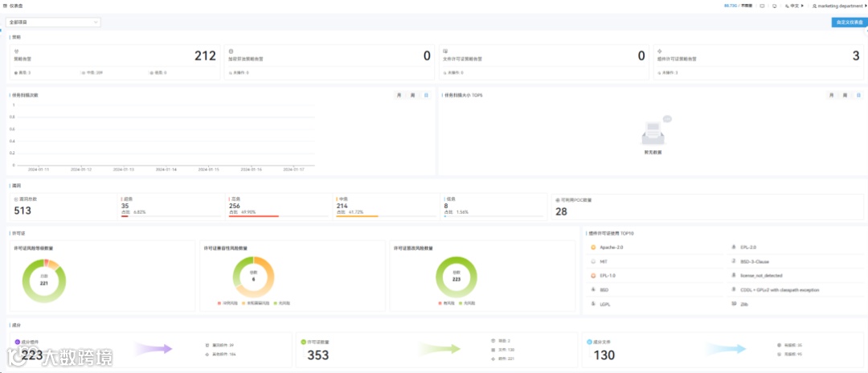Click the message icon beside storage quota
The image size is (868, 373).
(x=762, y=6)
